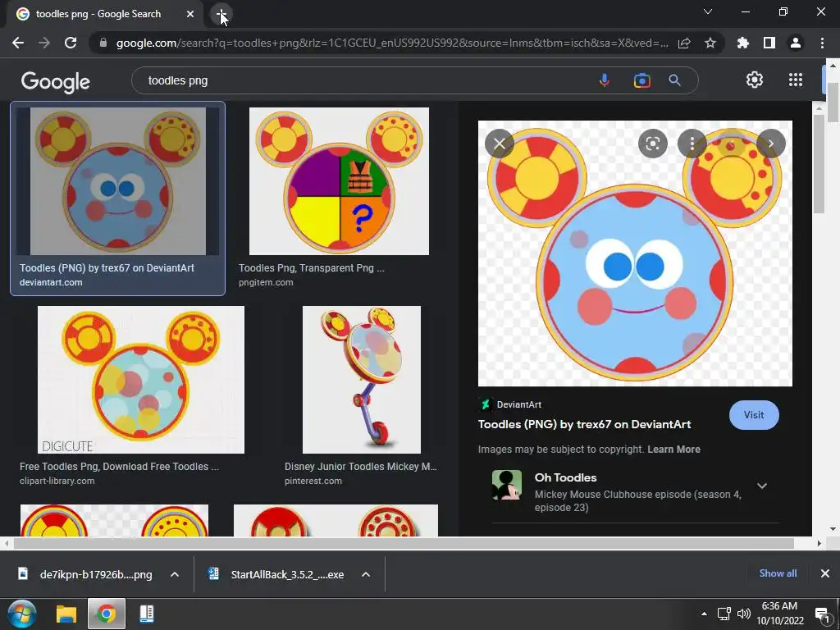The image size is (840, 630).
Task: Open 'Toodles (PNG) by trex67 on DeviantArt' title
Action: point(584,424)
